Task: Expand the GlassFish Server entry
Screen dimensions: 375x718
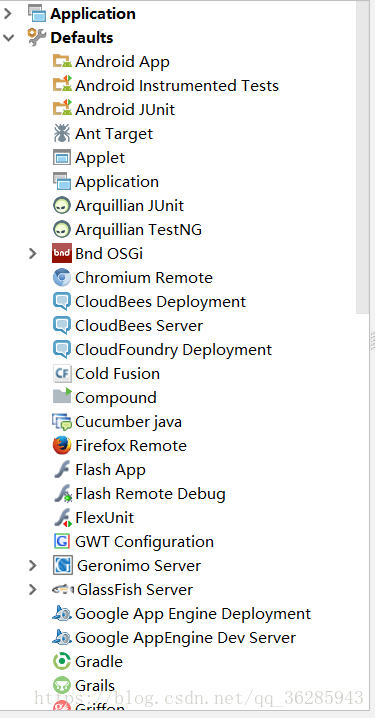Action: [33, 589]
